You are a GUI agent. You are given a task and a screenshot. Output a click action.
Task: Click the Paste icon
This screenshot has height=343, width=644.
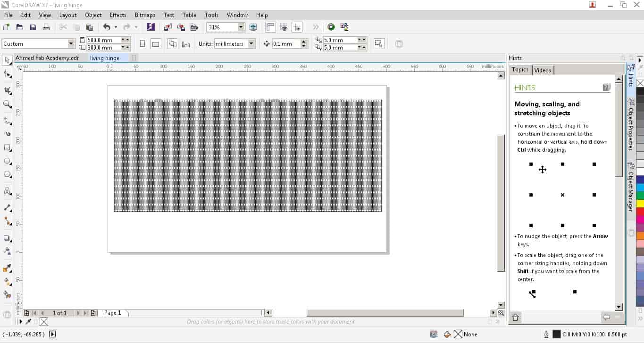point(90,27)
